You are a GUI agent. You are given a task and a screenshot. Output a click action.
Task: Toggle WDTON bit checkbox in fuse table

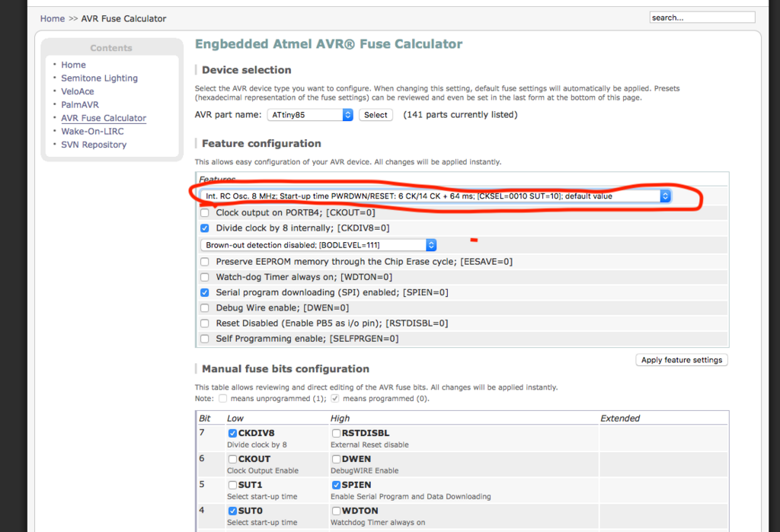click(336, 511)
